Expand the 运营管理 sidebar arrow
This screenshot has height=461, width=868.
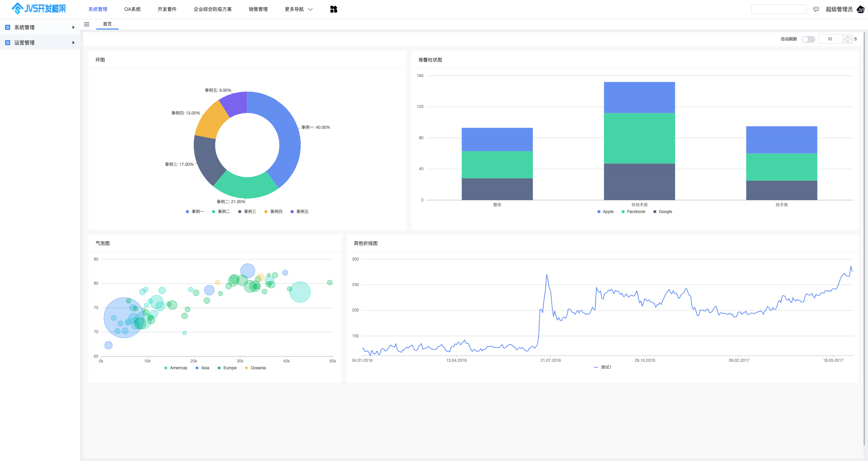point(73,42)
